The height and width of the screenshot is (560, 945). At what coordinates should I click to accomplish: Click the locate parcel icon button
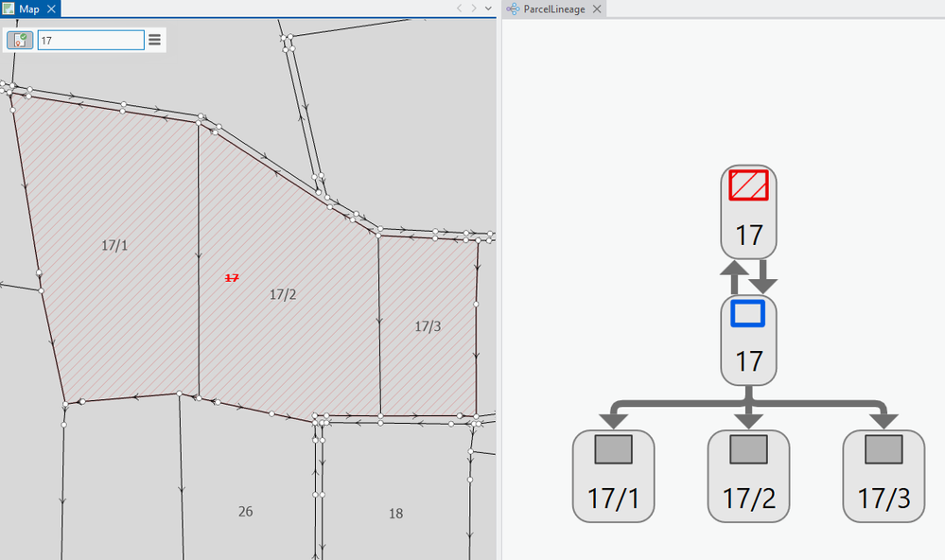point(20,41)
